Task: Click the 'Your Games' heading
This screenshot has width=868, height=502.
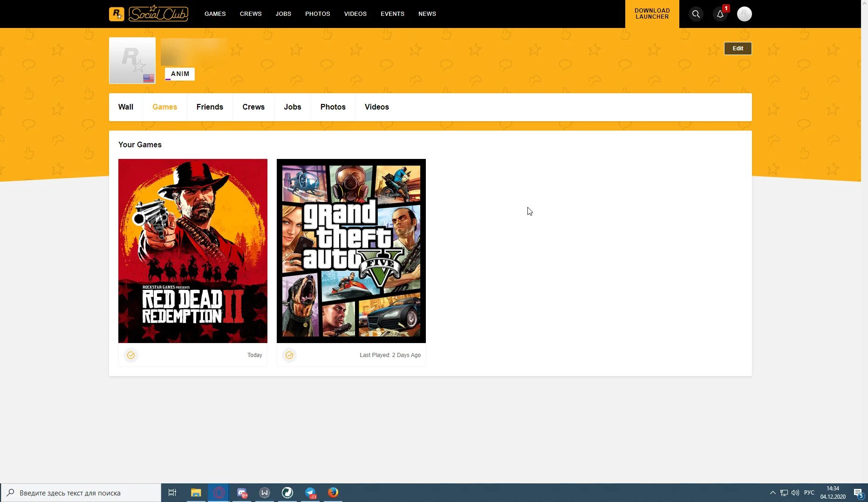Action: coord(140,145)
